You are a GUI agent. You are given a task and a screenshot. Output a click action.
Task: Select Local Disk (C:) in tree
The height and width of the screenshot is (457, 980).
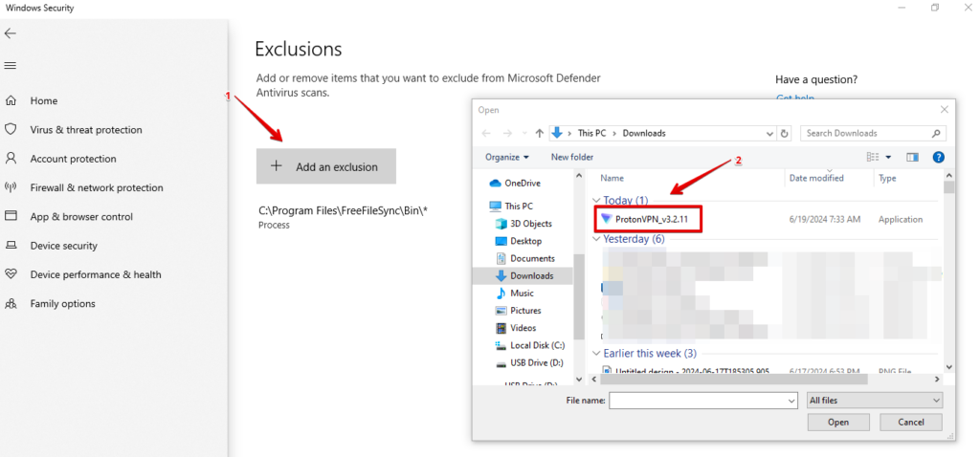tap(537, 345)
